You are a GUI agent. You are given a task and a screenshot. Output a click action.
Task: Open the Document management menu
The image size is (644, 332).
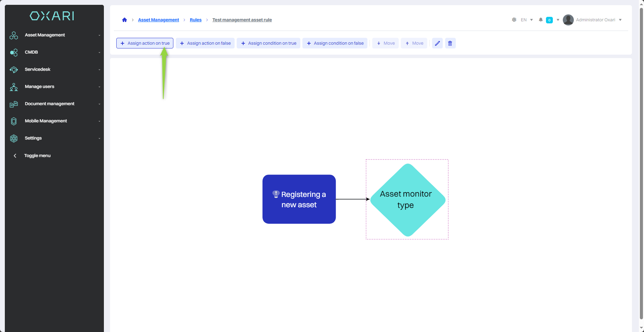50,104
